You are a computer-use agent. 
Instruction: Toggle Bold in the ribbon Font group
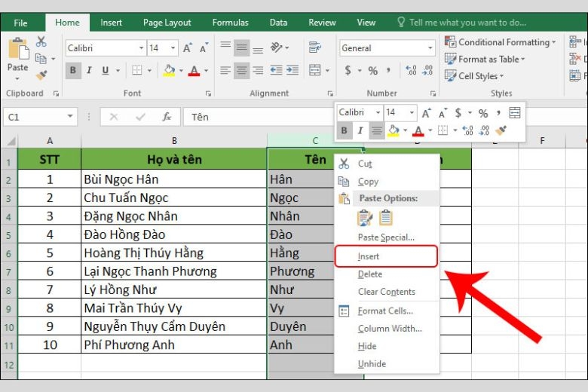73,70
